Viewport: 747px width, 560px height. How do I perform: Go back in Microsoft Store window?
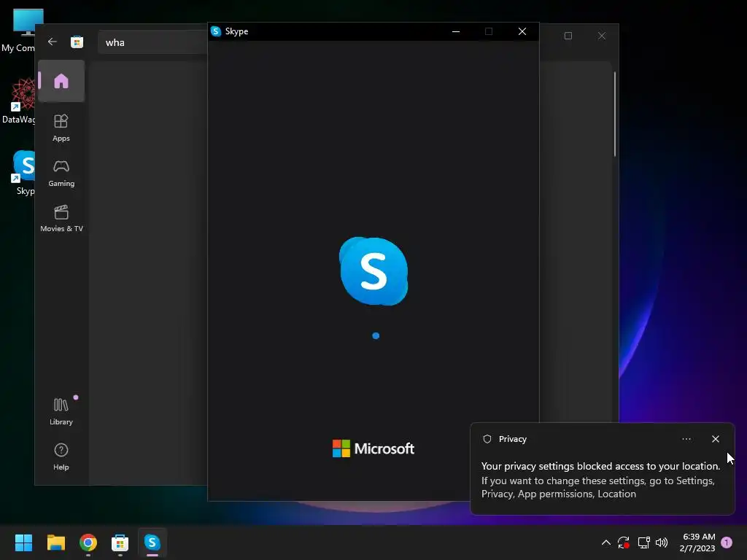click(53, 42)
